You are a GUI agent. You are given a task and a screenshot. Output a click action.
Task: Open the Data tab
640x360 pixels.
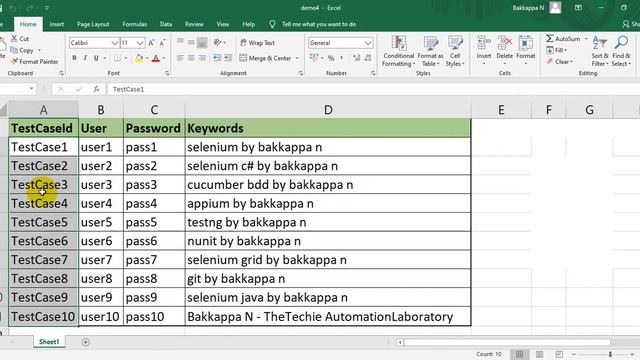pyautogui.click(x=166, y=24)
